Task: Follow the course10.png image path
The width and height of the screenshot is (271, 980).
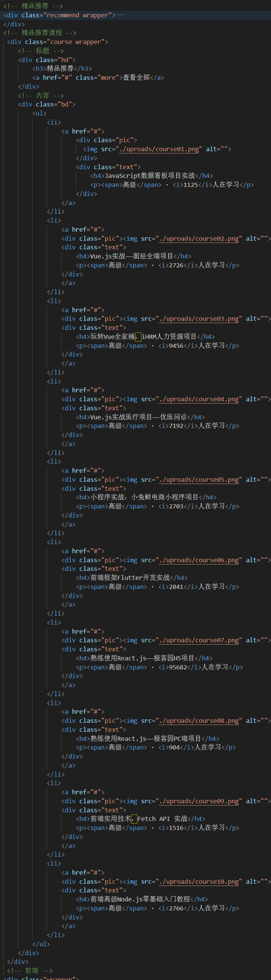Action: [199, 881]
